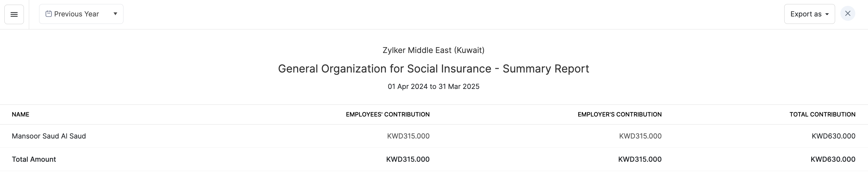Open the Export as dropdown
Image resolution: width=868 pixels, height=176 pixels.
806,14
